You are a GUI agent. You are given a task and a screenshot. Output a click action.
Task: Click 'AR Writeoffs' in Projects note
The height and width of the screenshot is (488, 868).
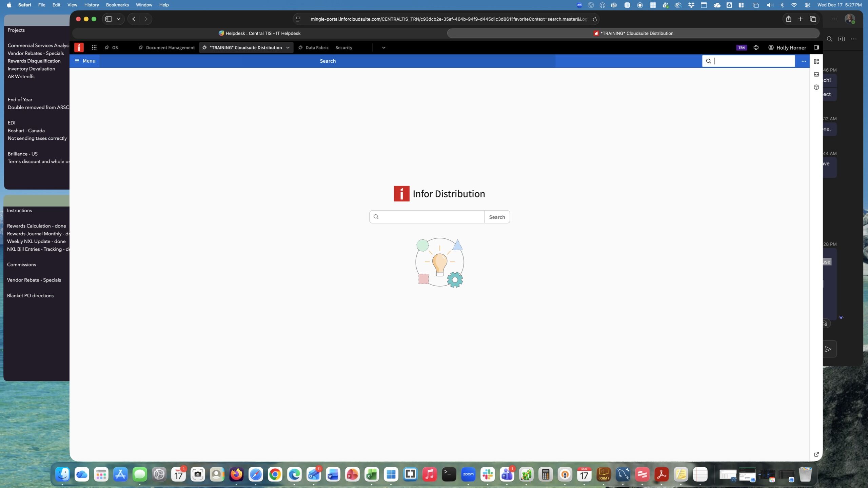[x=21, y=77]
